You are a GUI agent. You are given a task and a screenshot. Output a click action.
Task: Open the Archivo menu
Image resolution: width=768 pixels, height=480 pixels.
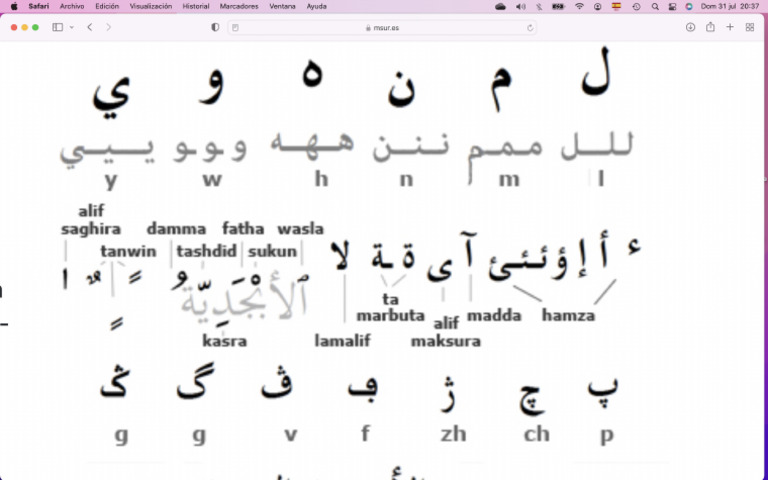72,6
